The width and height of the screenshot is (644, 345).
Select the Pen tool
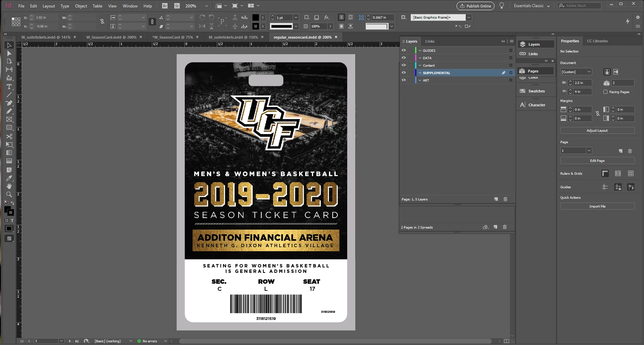[x=9, y=103]
